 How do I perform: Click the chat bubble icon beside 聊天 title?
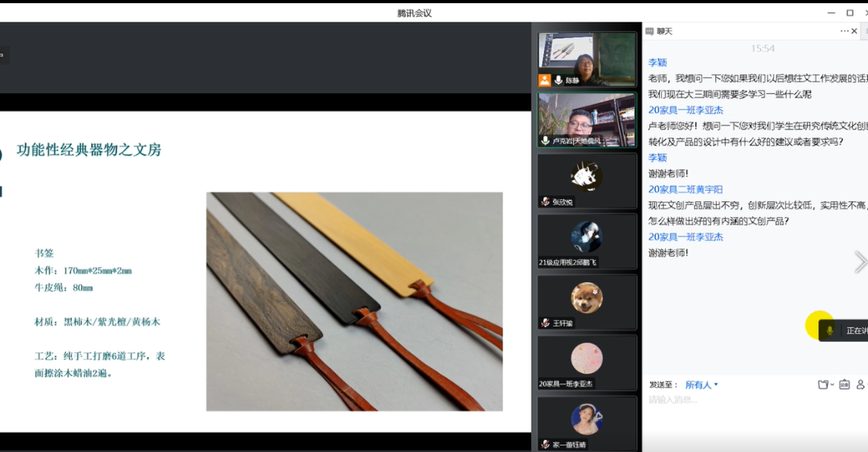[x=649, y=31]
